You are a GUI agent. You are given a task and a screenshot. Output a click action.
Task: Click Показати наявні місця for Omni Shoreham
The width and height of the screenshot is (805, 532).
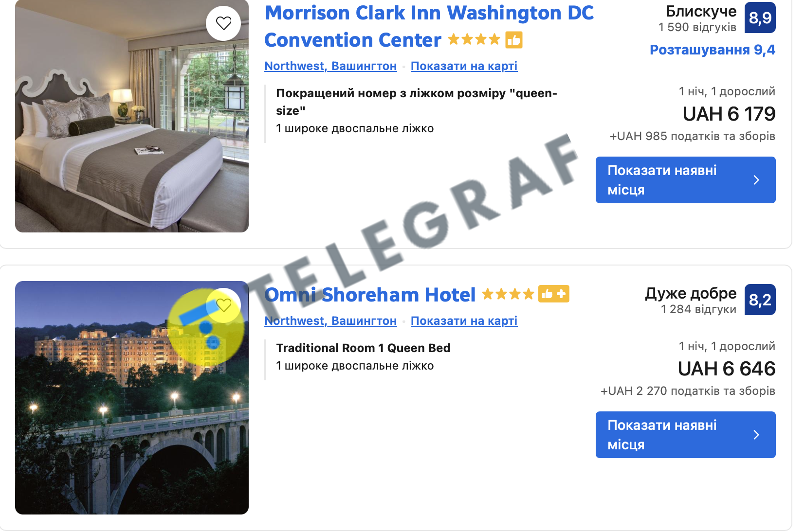[686, 435]
